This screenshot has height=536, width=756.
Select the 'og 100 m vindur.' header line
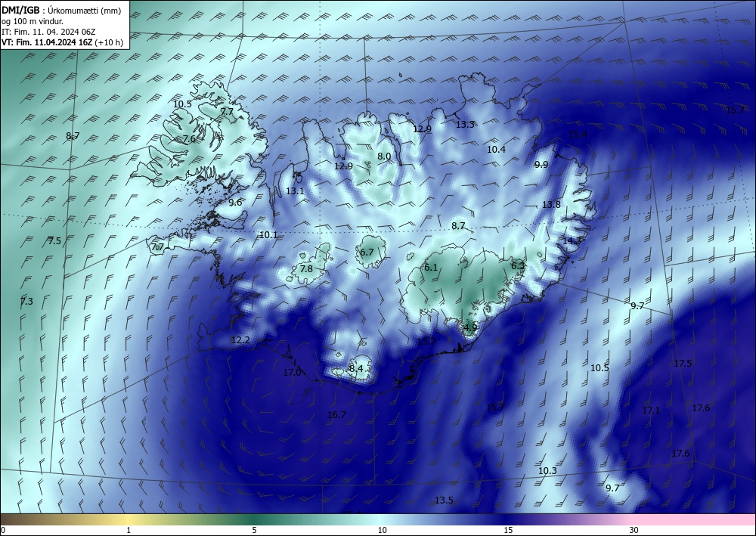(x=32, y=21)
